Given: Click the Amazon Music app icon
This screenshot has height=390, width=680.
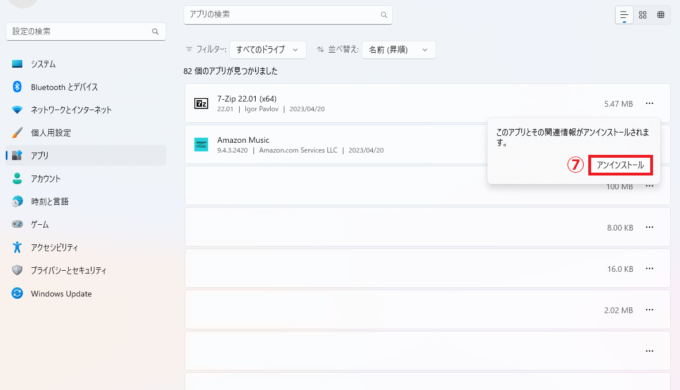Looking at the screenshot, I should click(201, 144).
